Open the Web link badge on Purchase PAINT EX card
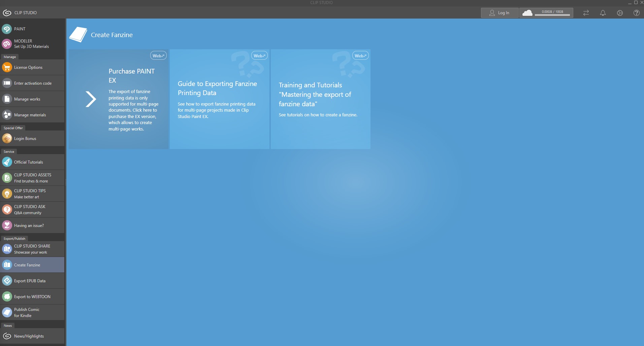The image size is (644, 346). [158, 56]
